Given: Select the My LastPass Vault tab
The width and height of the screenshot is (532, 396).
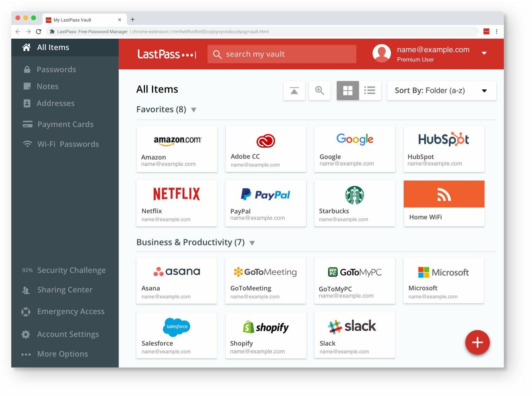Looking at the screenshot, I should (84, 20).
